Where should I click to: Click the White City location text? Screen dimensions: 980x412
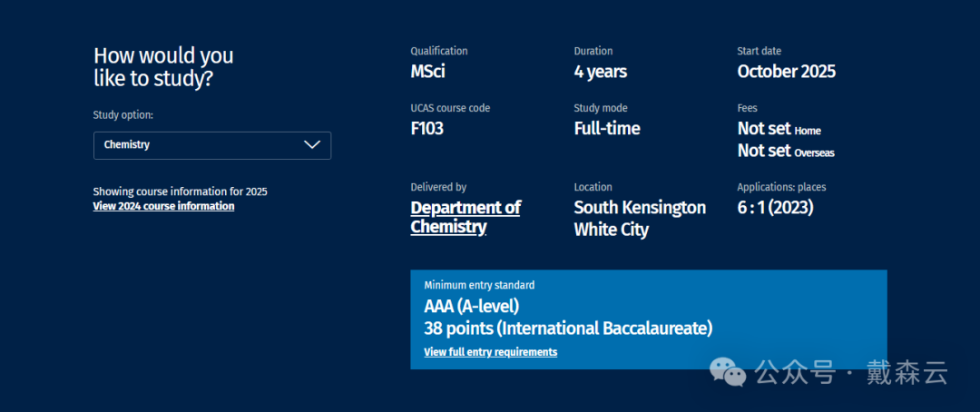(611, 230)
